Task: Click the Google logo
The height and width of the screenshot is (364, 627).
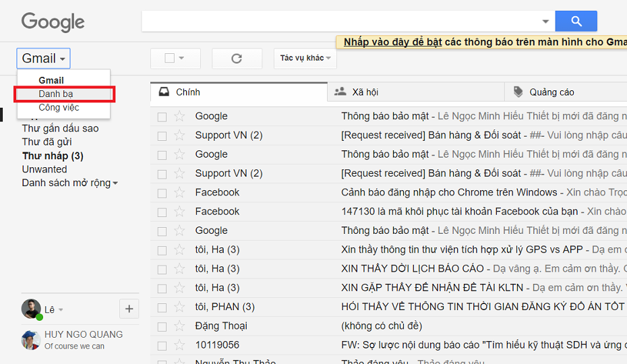Action: [x=53, y=22]
